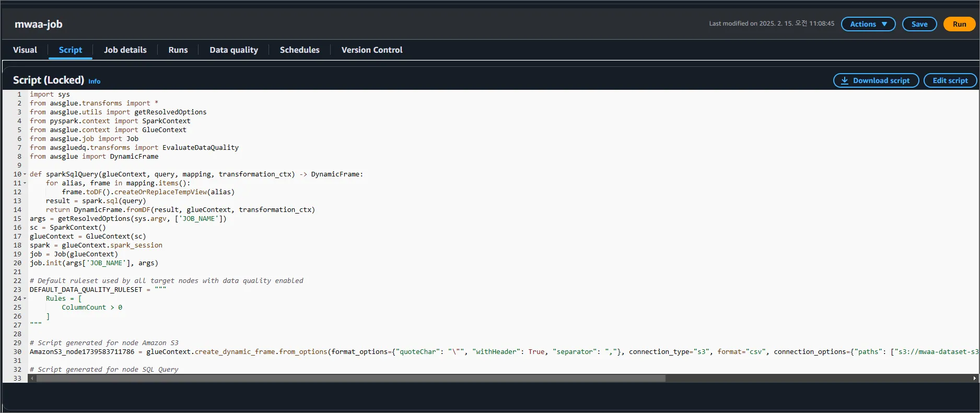Collapse the sparkSqlQuery function fold at line 10
This screenshot has width=980, height=413.
point(25,174)
